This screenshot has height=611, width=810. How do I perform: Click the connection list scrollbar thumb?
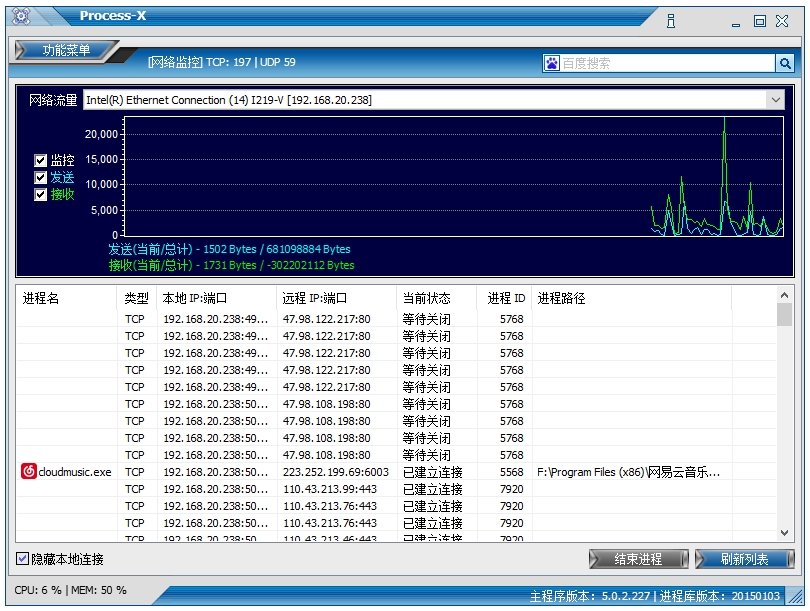(784, 315)
